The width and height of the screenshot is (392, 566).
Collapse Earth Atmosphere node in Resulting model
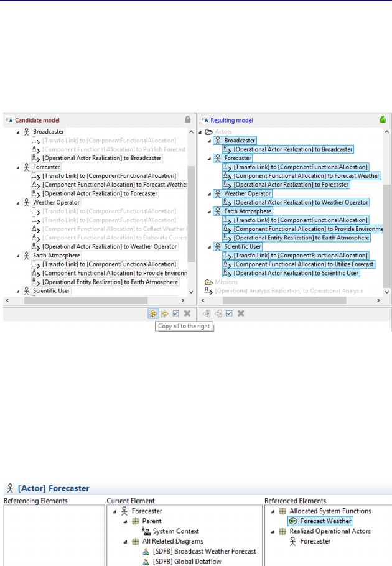(x=209, y=212)
